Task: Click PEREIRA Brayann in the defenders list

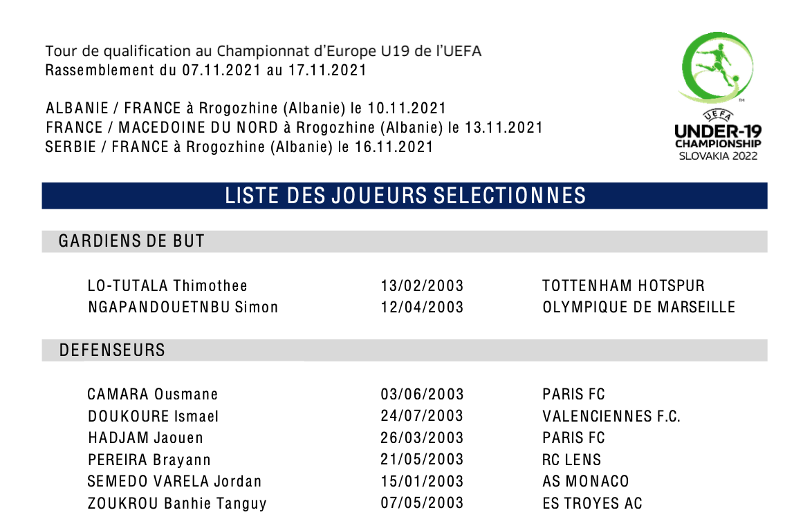Action: click(x=149, y=460)
